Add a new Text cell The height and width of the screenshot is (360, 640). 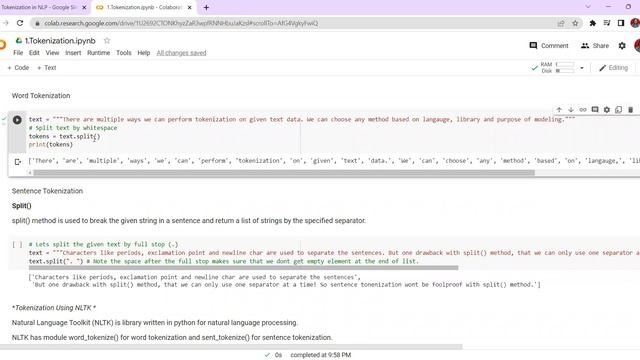47,68
